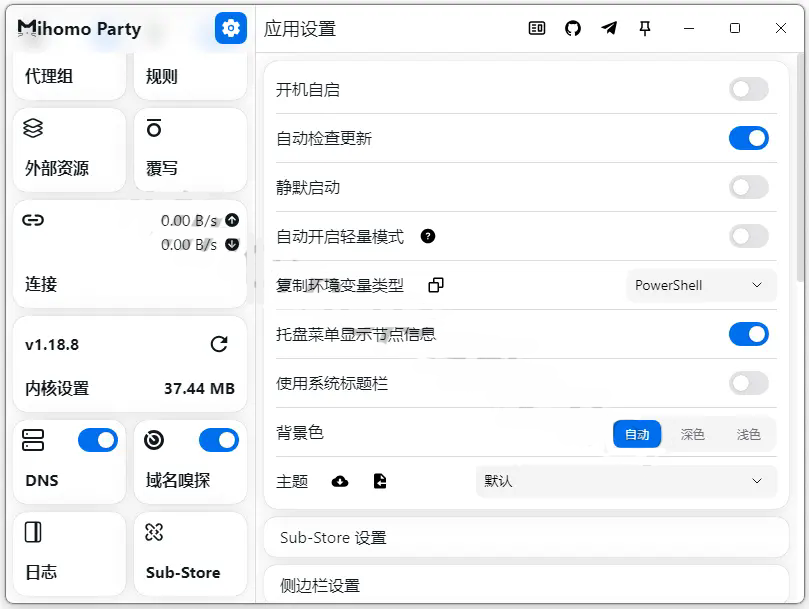Select 浅色 background color option

[748, 434]
